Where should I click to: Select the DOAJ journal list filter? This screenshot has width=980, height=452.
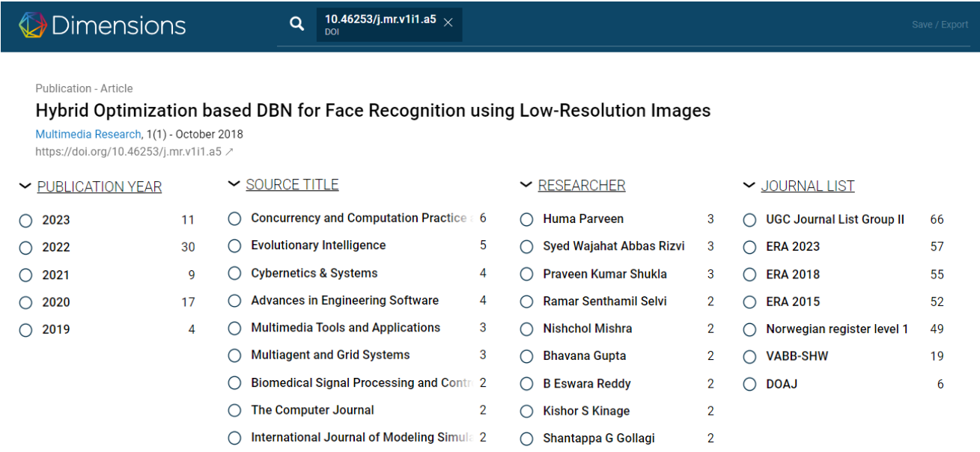click(x=750, y=384)
